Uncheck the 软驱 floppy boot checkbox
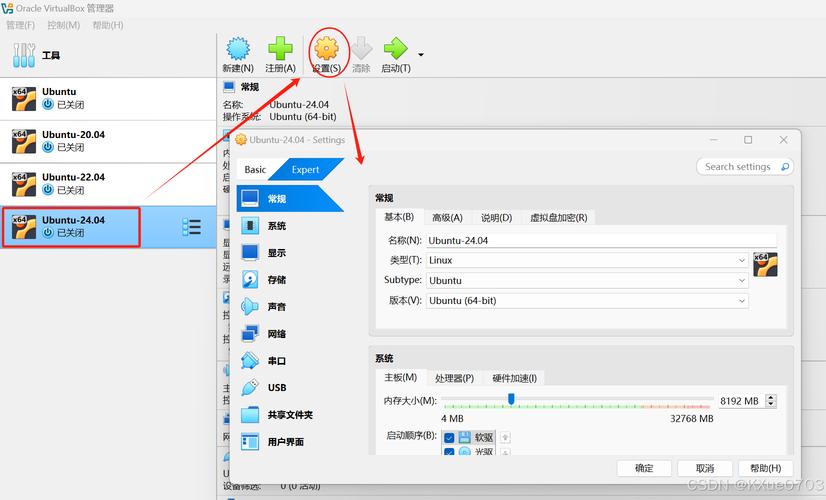The image size is (826, 500). coord(449,437)
